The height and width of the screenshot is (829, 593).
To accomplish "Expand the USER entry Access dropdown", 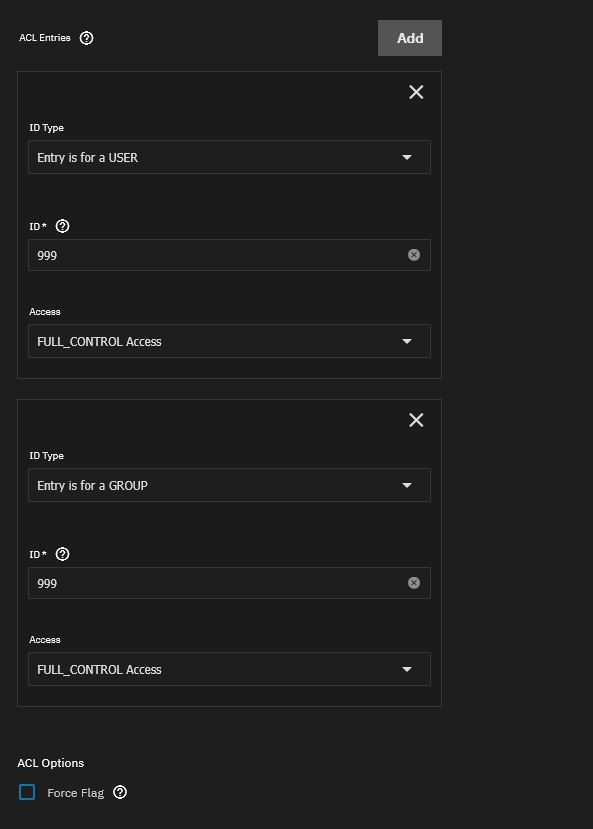I will tap(229, 341).
